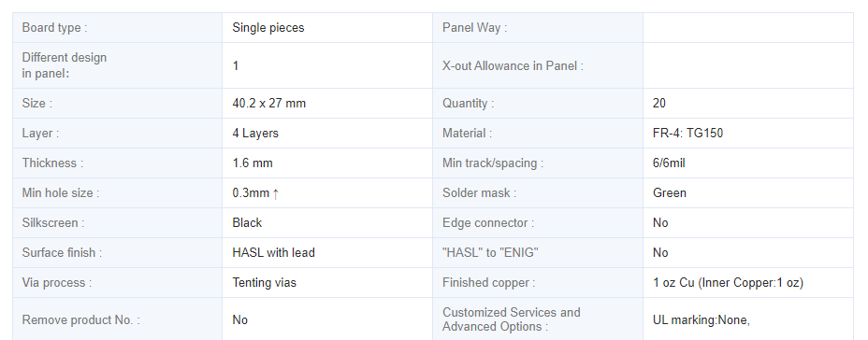Click the 'UL marking:None,' text
868x340 pixels.
(x=702, y=320)
